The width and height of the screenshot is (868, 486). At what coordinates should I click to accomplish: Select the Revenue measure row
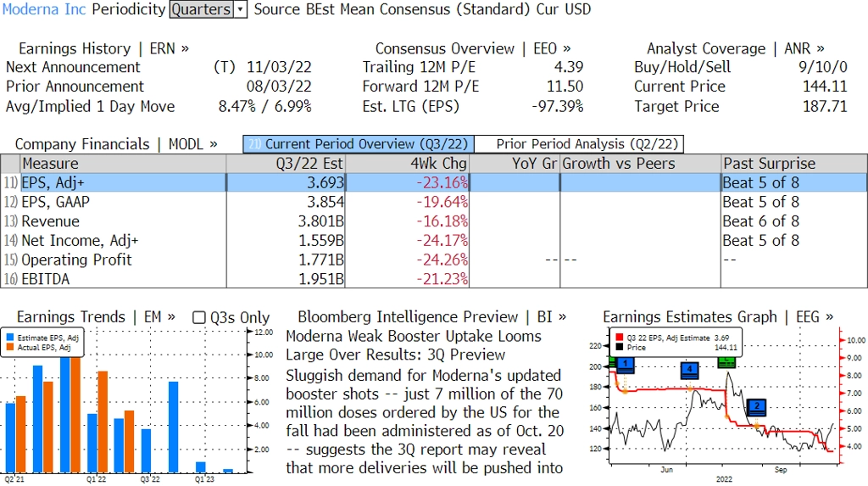pos(434,221)
